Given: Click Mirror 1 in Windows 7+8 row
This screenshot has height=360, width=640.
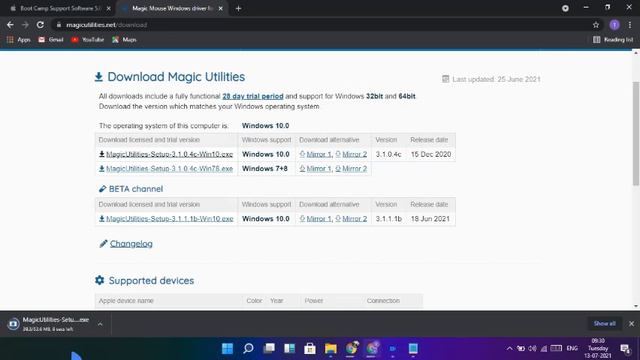Looking at the screenshot, I should tap(319, 169).
